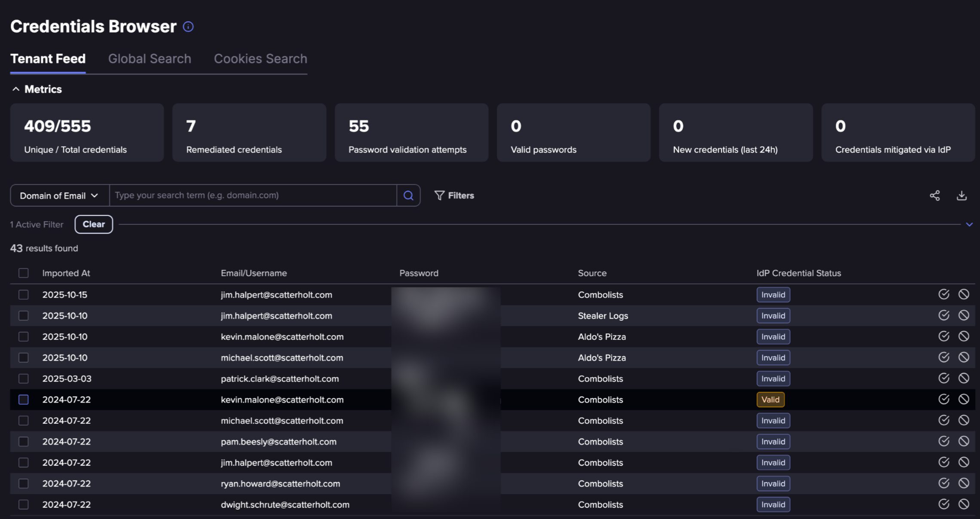The height and width of the screenshot is (519, 980).
Task: Click the Password validation attempts card
Action: [411, 132]
